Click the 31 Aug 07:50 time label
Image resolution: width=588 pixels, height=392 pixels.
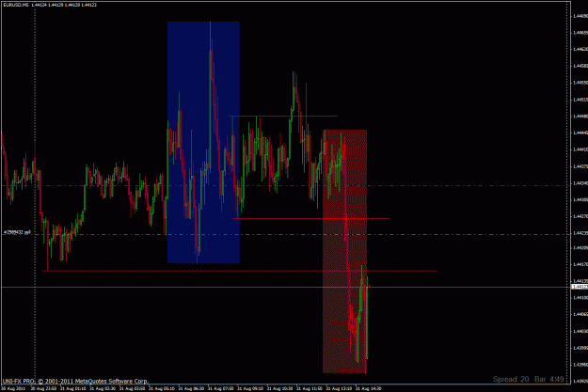(221, 388)
